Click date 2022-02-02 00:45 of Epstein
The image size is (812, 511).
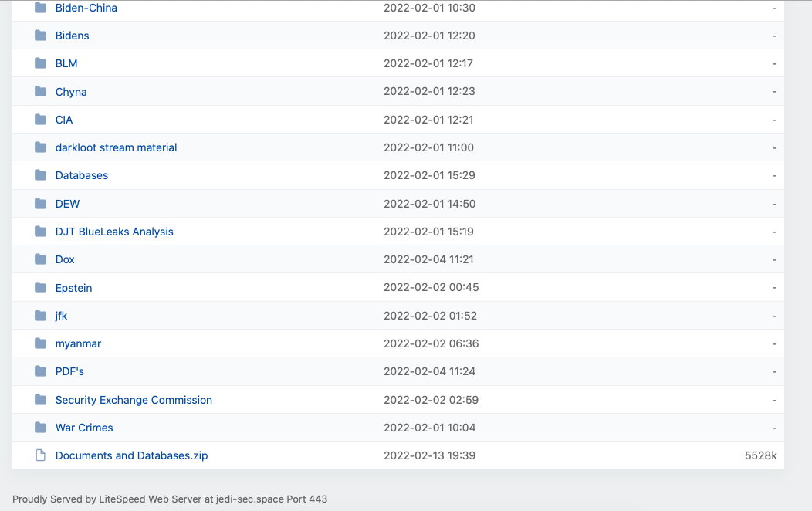pos(431,287)
